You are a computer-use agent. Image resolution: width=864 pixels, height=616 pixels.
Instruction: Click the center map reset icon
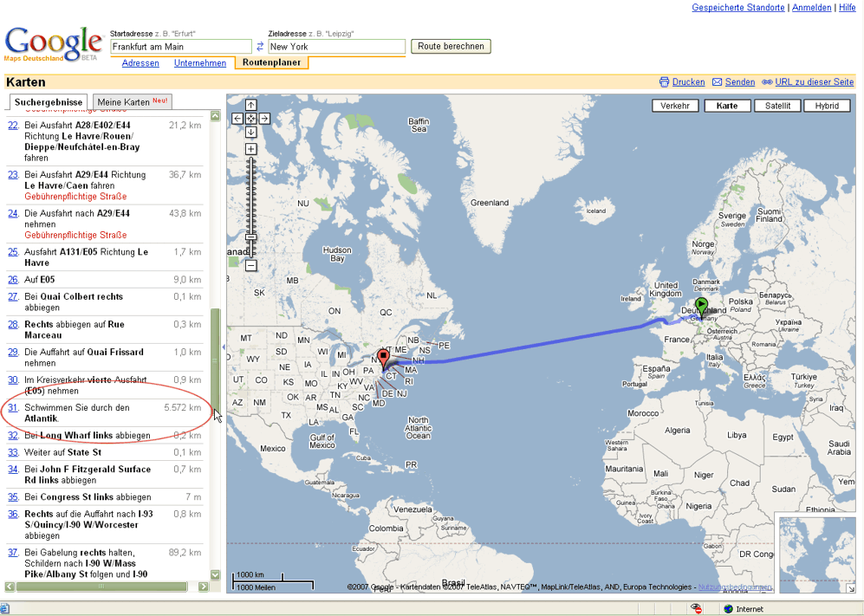pos(250,119)
